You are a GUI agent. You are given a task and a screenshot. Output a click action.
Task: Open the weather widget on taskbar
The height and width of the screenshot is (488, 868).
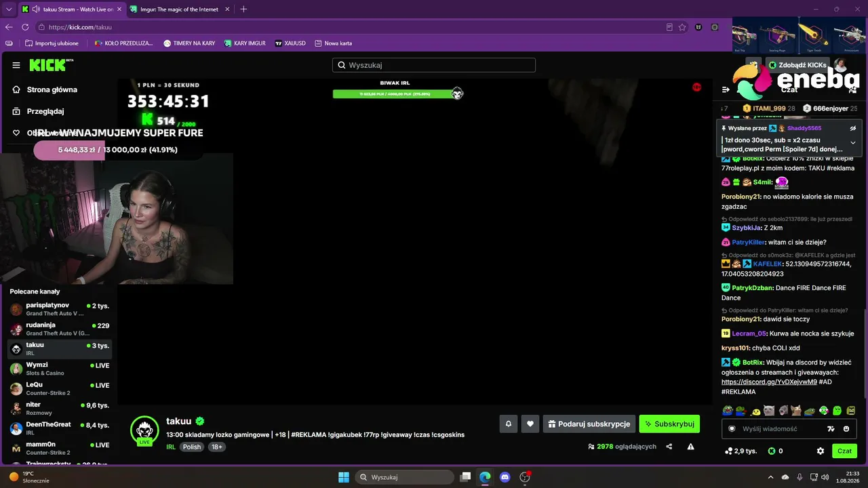pyautogui.click(x=30, y=477)
